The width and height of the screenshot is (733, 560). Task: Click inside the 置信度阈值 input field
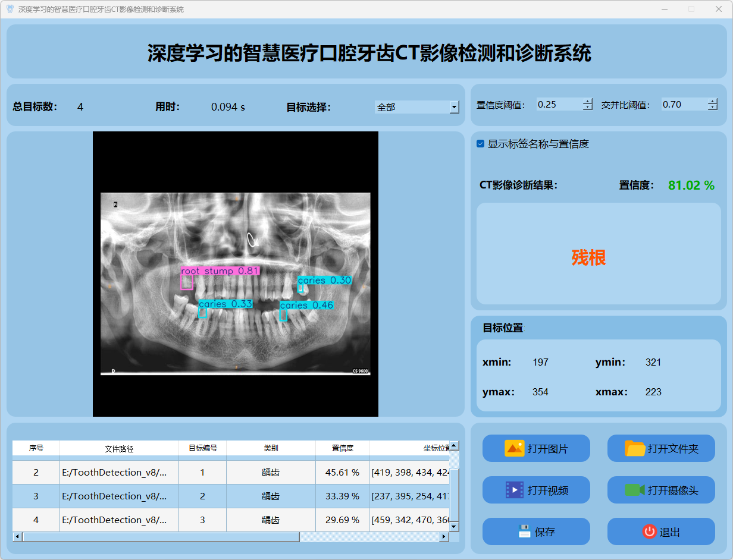coord(558,105)
